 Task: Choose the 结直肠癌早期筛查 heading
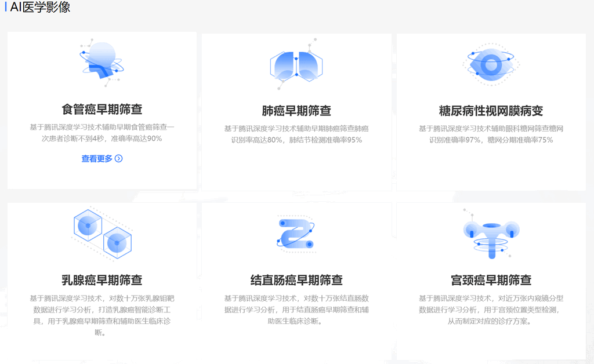pyautogui.click(x=296, y=280)
